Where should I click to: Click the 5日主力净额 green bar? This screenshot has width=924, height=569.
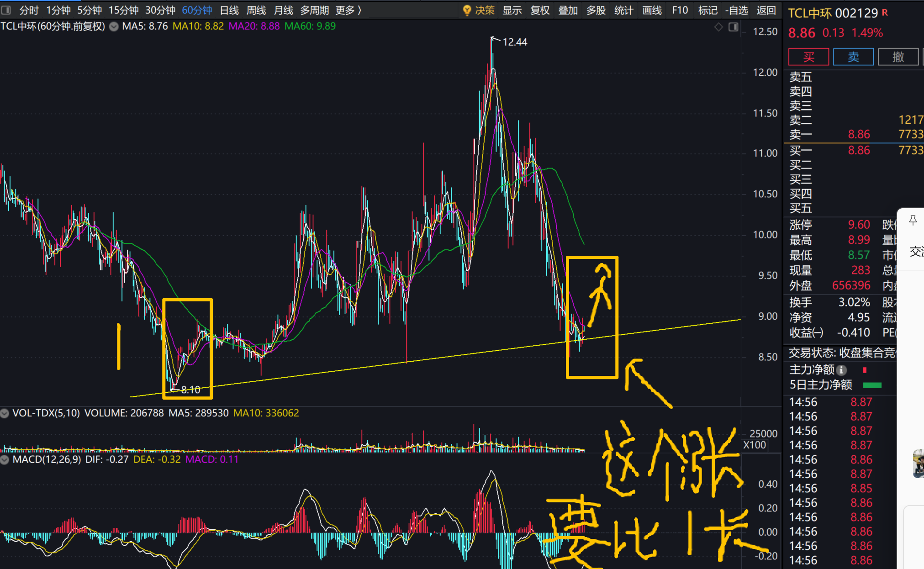click(872, 385)
